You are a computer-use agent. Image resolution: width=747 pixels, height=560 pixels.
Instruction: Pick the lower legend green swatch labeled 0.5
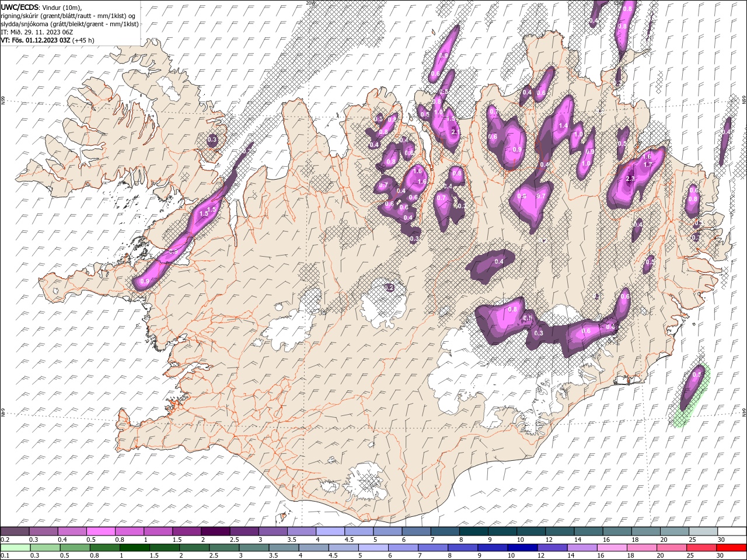click(75, 548)
